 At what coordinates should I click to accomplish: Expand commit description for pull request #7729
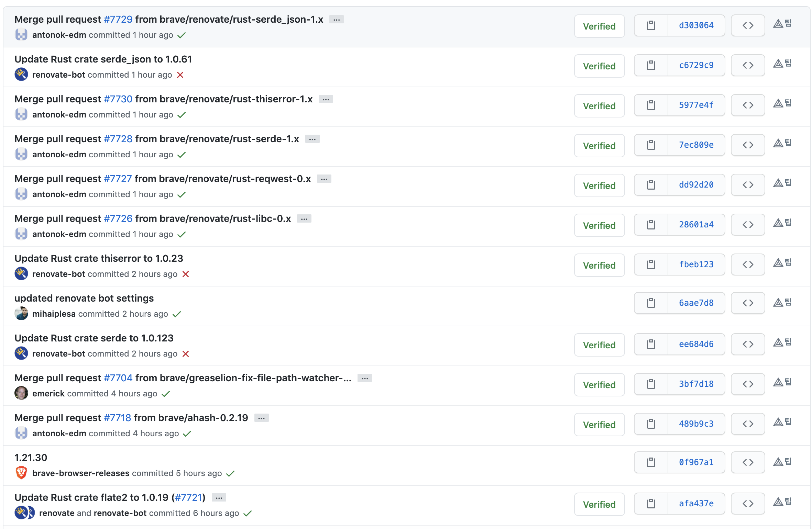[x=336, y=20]
